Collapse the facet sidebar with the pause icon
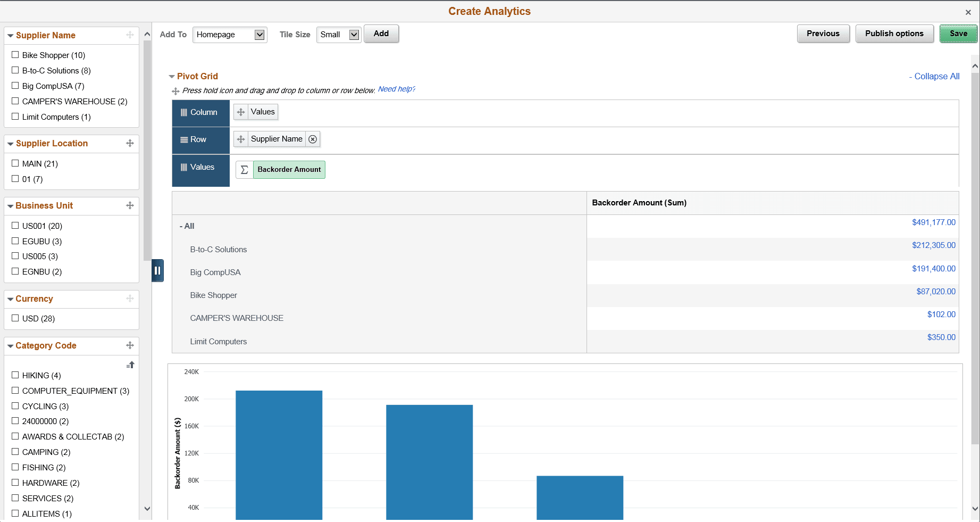The height and width of the screenshot is (522, 980). 157,270
